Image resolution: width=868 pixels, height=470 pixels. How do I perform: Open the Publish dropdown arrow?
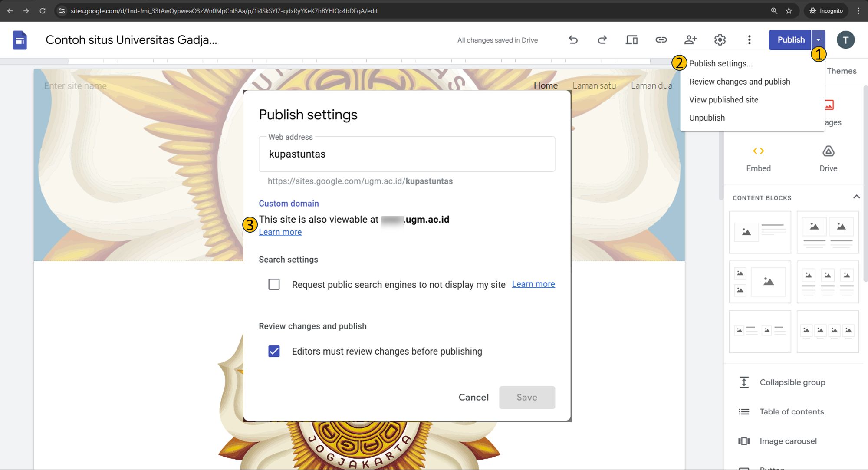[818, 40]
